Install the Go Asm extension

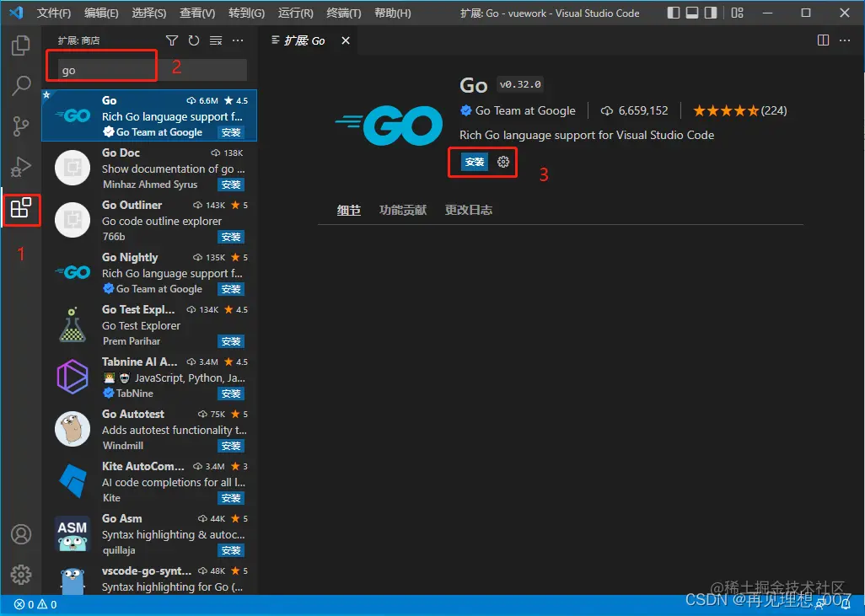tap(231, 550)
